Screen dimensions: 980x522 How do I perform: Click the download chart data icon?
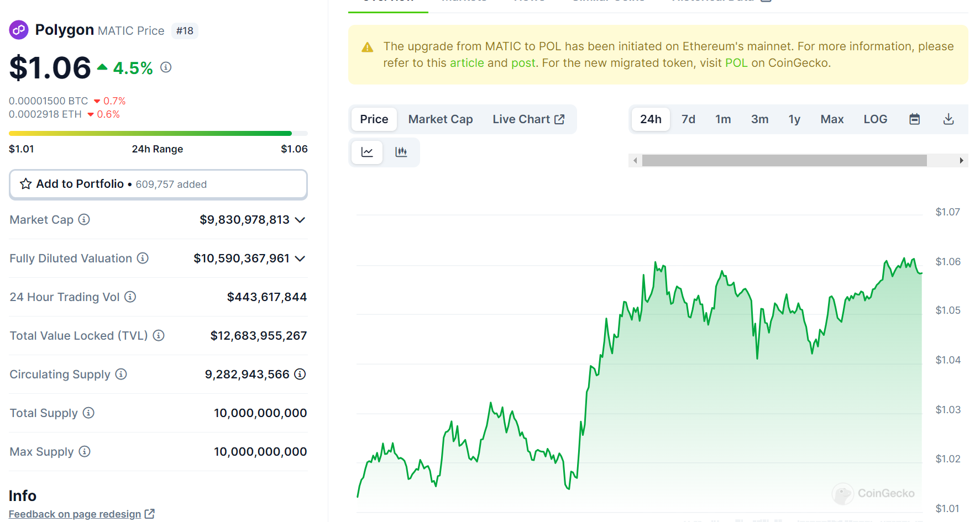coord(948,119)
